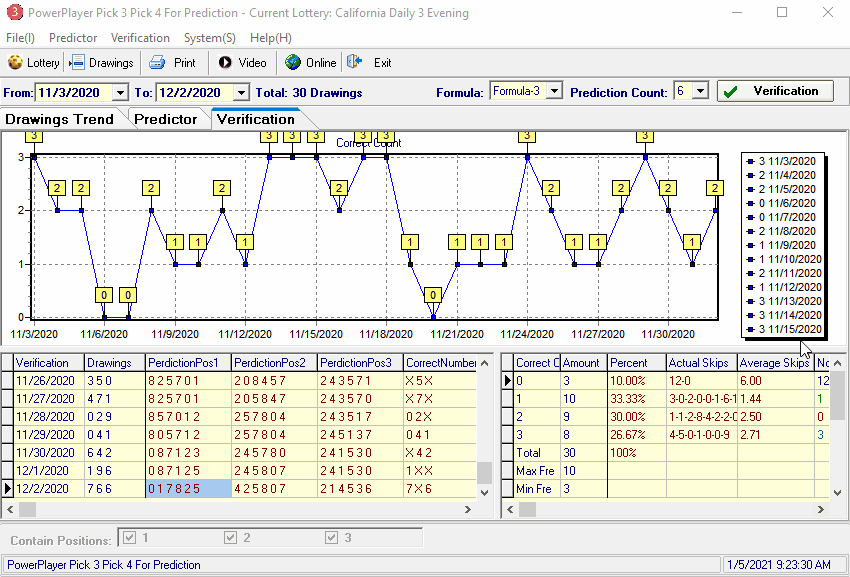Open the File menu
Viewport: 850px width, 577px height.
[x=20, y=37]
